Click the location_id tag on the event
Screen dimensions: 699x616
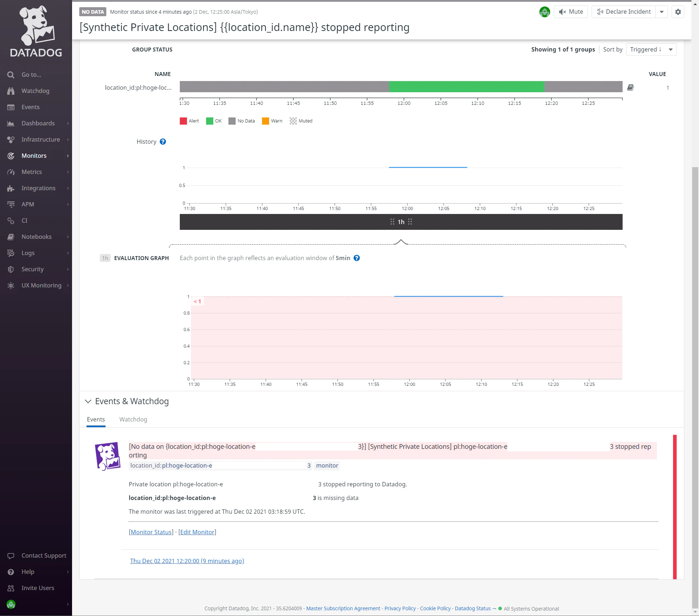click(x=220, y=466)
